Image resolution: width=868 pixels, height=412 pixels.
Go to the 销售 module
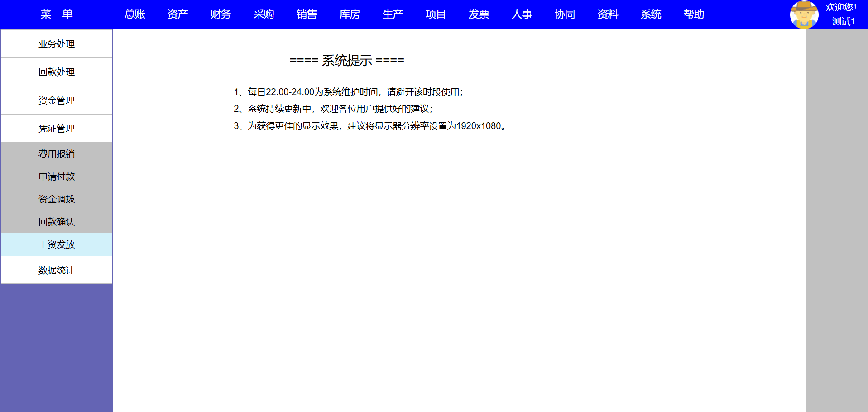307,14
